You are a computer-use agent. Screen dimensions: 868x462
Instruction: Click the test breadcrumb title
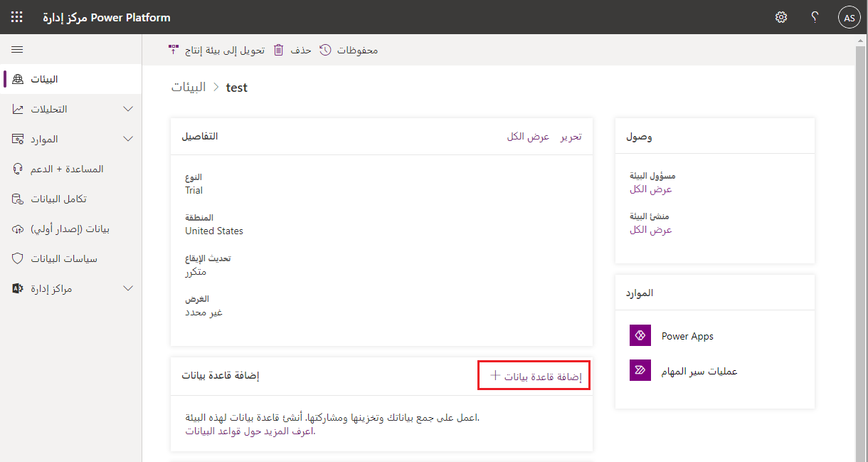(x=237, y=87)
